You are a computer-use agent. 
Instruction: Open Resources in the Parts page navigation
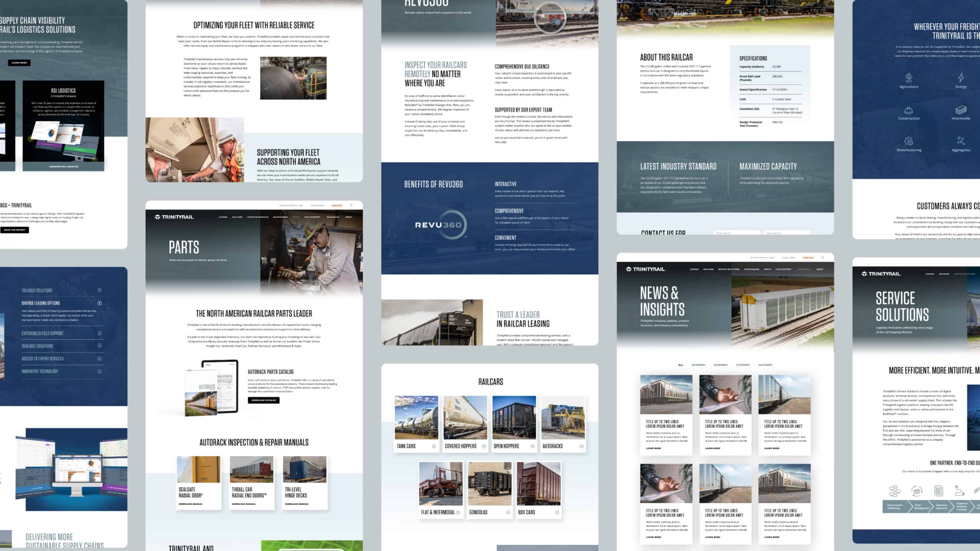[x=333, y=217]
